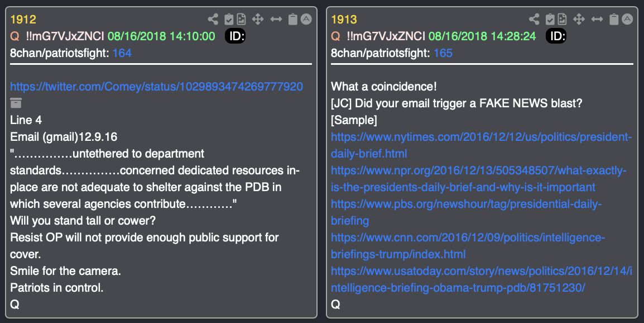The width and height of the screenshot is (644, 323).
Task: Click four-way move arrows icon on post 1913
Action: tap(579, 20)
